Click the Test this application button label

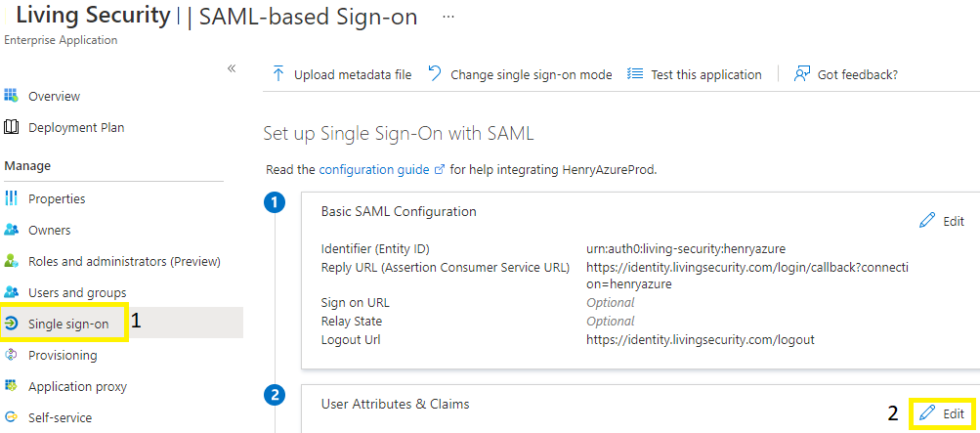click(706, 74)
